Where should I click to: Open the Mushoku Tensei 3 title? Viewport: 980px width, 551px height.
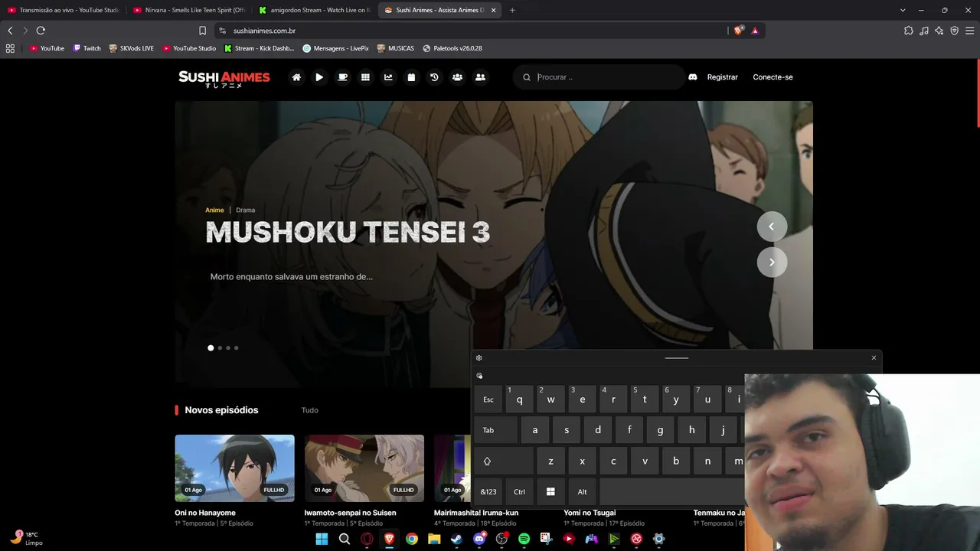point(348,233)
